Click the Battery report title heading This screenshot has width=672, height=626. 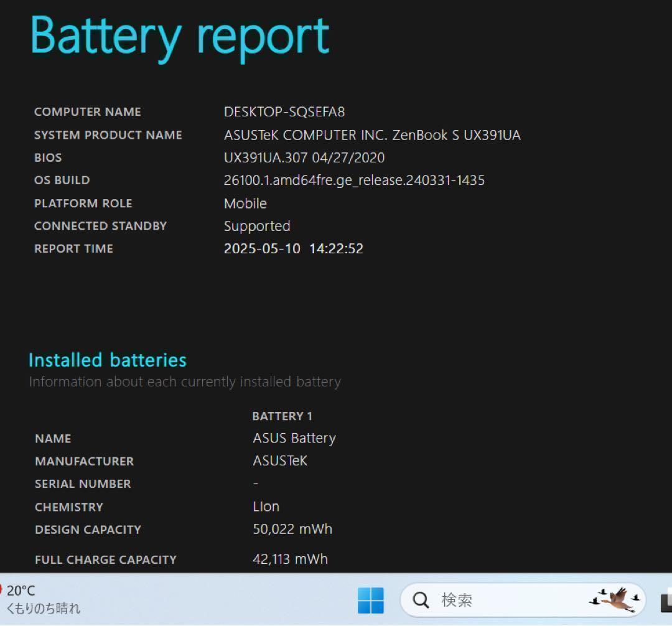tap(180, 37)
